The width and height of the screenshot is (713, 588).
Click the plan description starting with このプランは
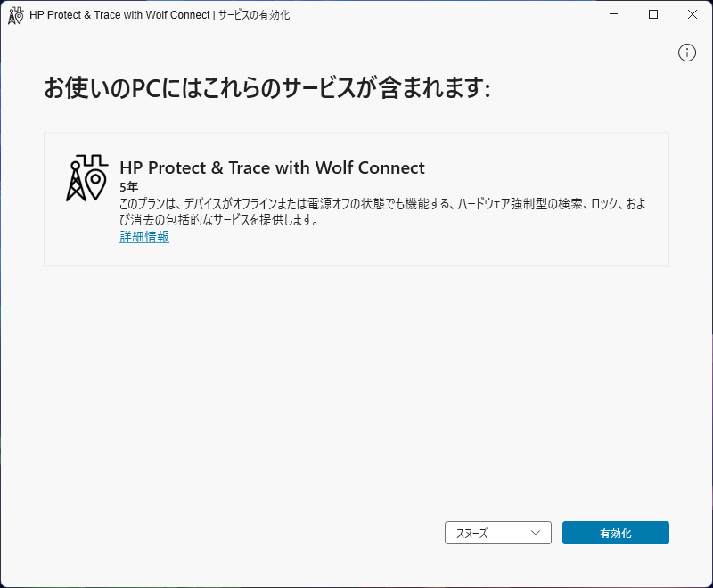tap(382, 212)
